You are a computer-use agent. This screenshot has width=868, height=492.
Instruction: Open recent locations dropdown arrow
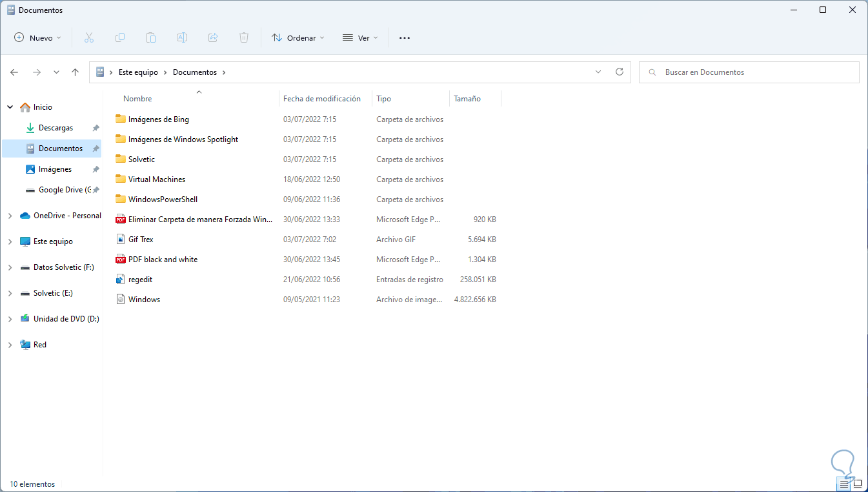pyautogui.click(x=56, y=72)
